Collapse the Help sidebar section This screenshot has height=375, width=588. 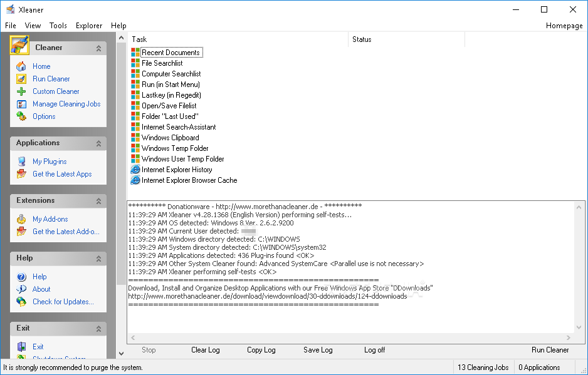(x=98, y=259)
